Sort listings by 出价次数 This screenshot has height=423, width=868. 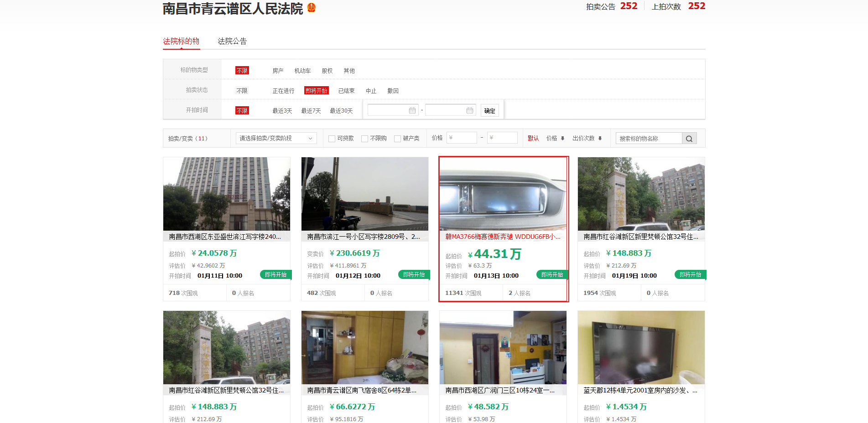tap(583, 139)
